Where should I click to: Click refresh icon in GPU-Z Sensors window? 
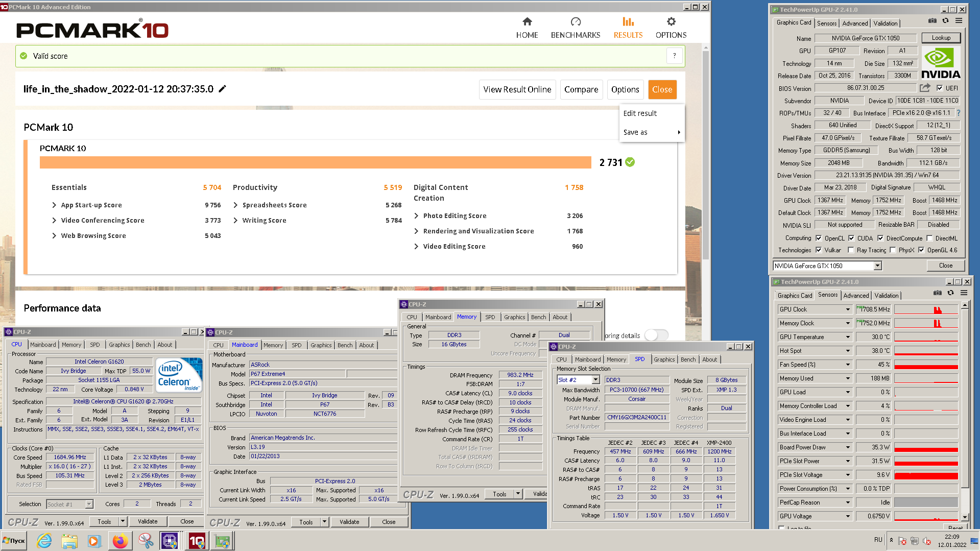950,293
